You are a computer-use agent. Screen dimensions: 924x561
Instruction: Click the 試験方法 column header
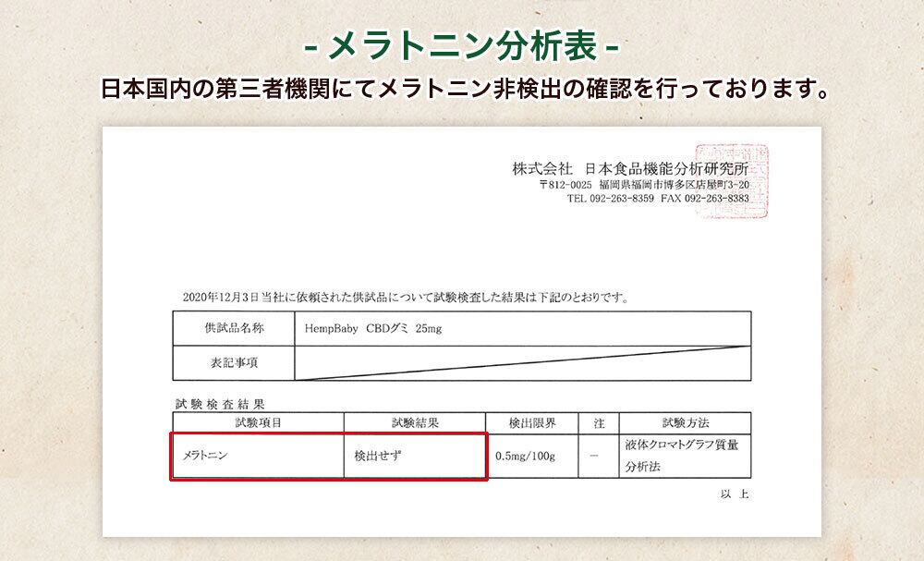[x=686, y=423]
